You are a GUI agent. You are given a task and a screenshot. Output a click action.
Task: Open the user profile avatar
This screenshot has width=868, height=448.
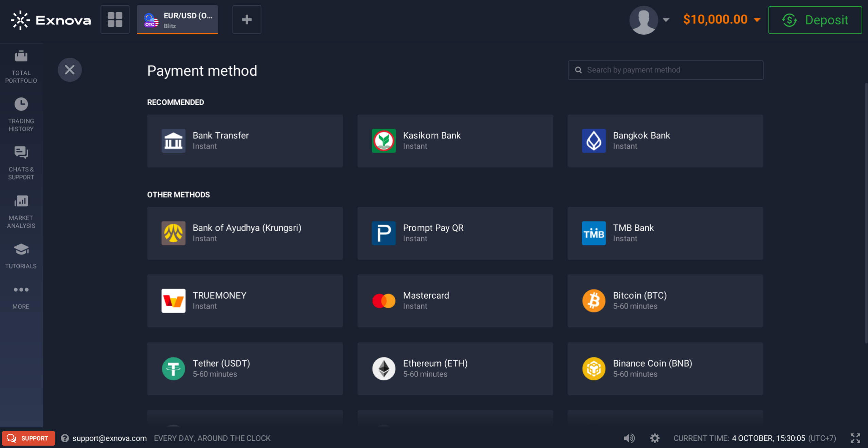[643, 20]
